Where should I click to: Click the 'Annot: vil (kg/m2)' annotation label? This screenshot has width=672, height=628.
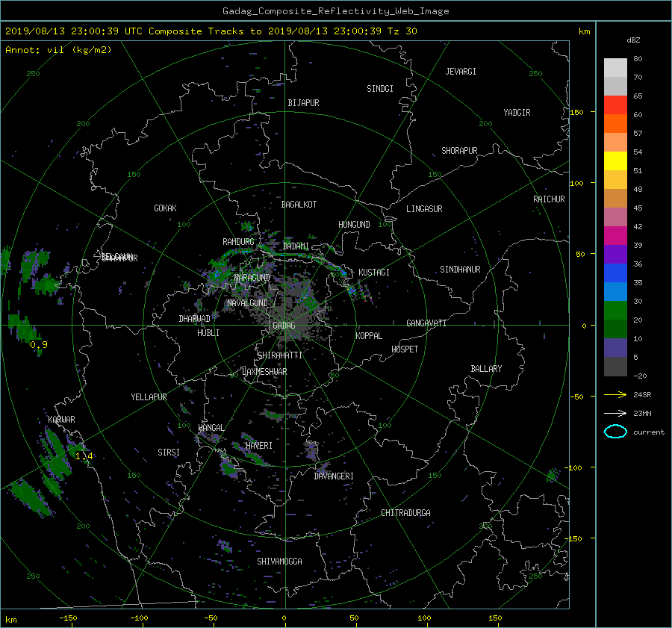58,50
